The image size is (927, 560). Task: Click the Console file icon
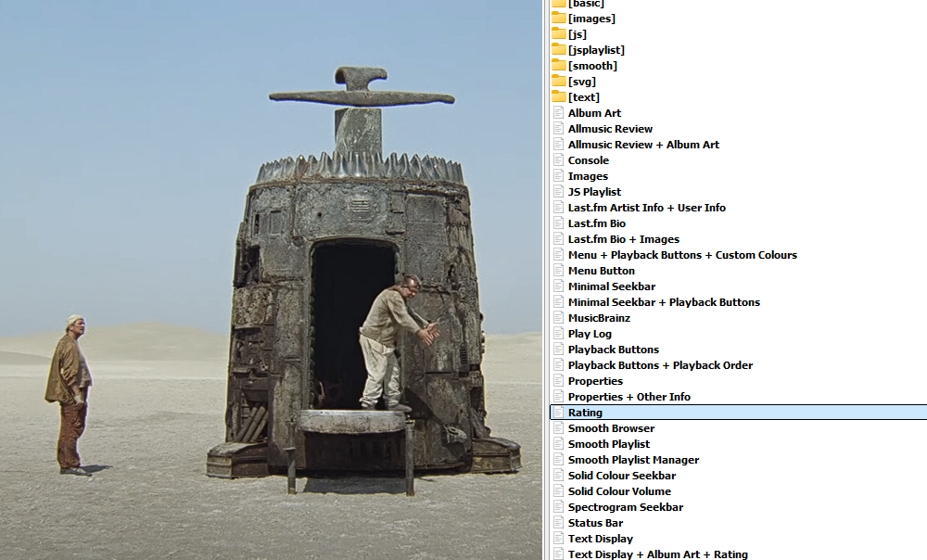click(x=558, y=160)
